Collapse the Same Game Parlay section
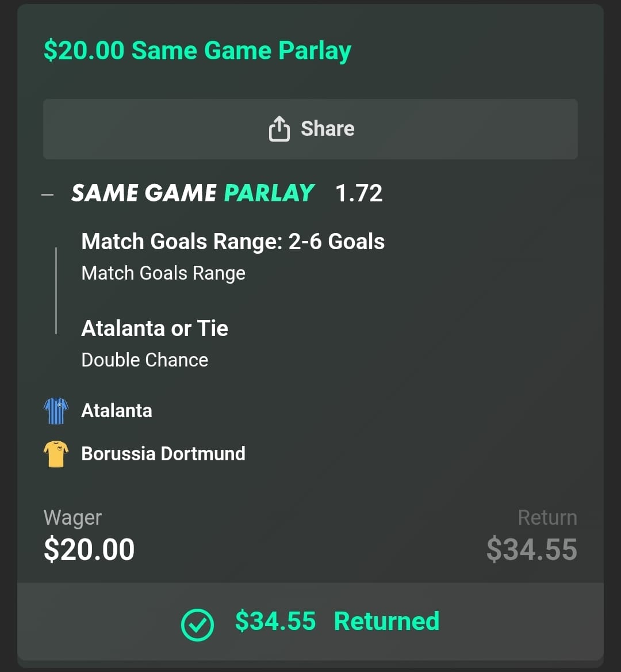This screenshot has width=621, height=672. [48, 194]
